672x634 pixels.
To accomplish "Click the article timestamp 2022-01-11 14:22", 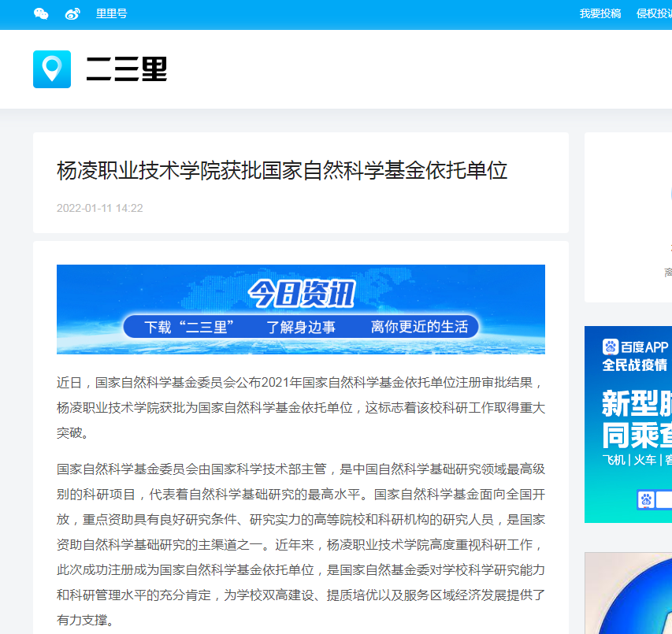I will [99, 208].
